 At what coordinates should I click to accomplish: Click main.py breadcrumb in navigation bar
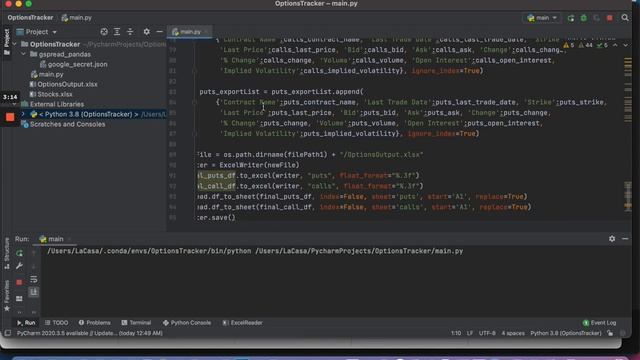(x=77, y=18)
